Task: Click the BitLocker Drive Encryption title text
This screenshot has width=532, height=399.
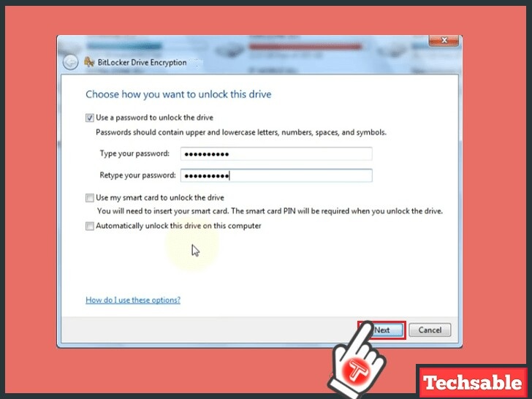Action: click(142, 62)
